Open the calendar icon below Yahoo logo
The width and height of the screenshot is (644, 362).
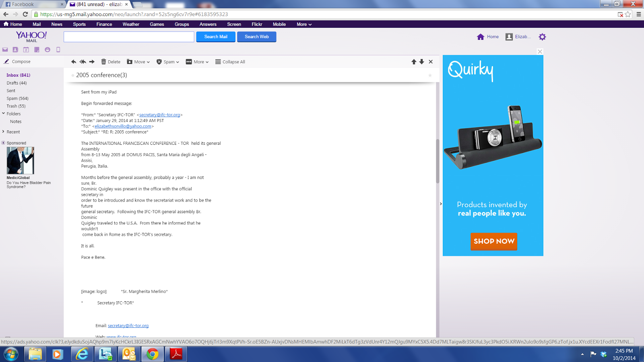tap(26, 49)
